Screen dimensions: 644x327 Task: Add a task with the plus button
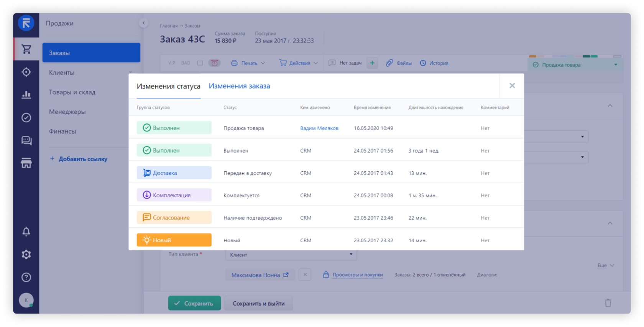coord(372,63)
